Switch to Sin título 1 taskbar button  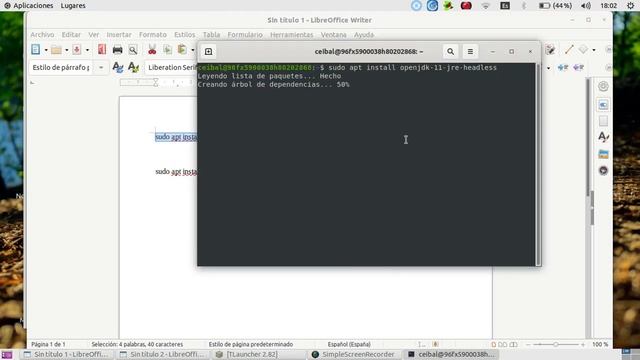[x=67, y=354]
